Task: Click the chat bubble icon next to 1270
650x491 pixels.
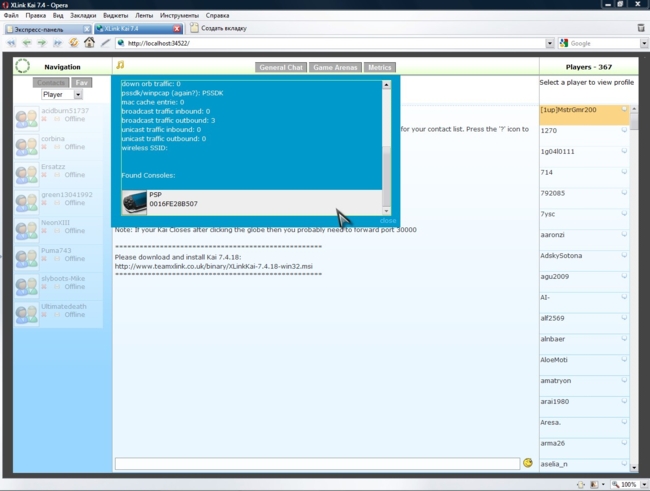Action: point(624,130)
